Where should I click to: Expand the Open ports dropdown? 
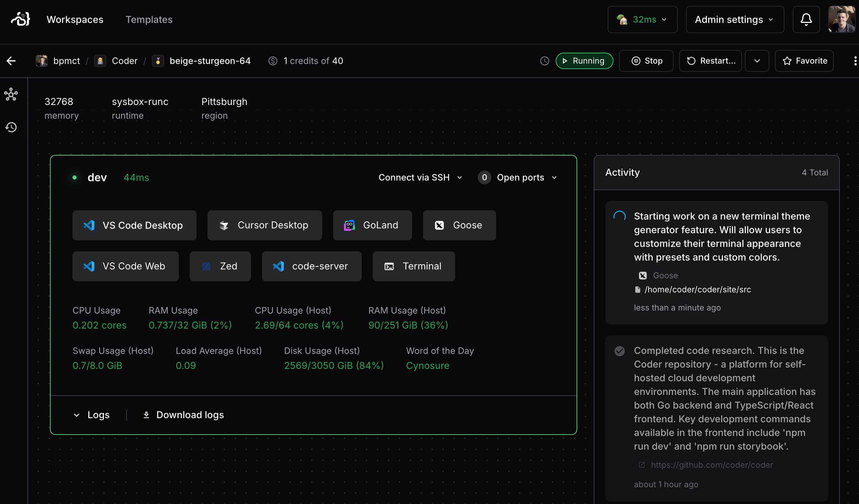tap(518, 177)
